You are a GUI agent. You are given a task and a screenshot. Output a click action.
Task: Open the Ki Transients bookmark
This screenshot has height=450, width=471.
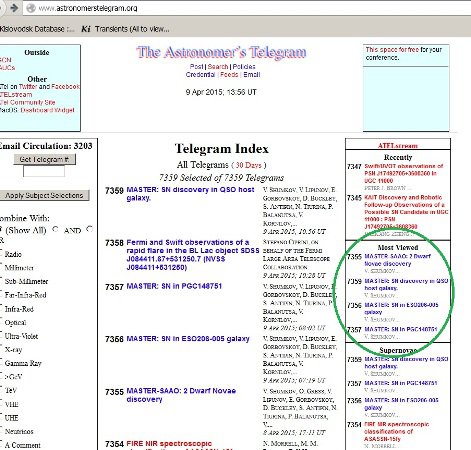(125, 29)
